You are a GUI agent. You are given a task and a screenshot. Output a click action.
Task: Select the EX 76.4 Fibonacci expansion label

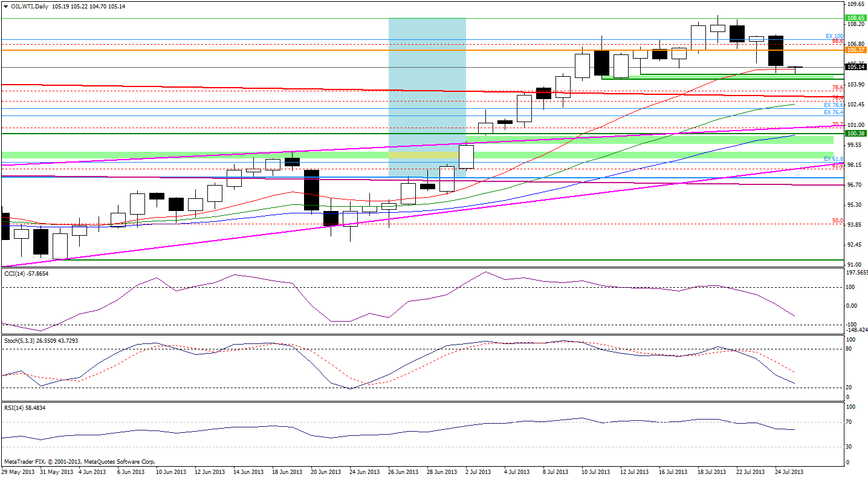point(834,112)
